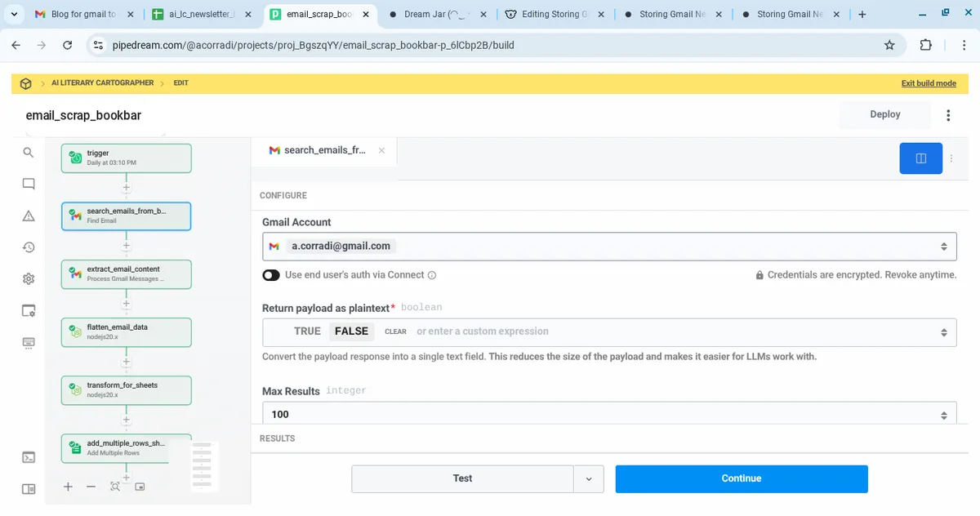
Task: Open workflow settings gear in sidebar
Action: click(x=29, y=279)
